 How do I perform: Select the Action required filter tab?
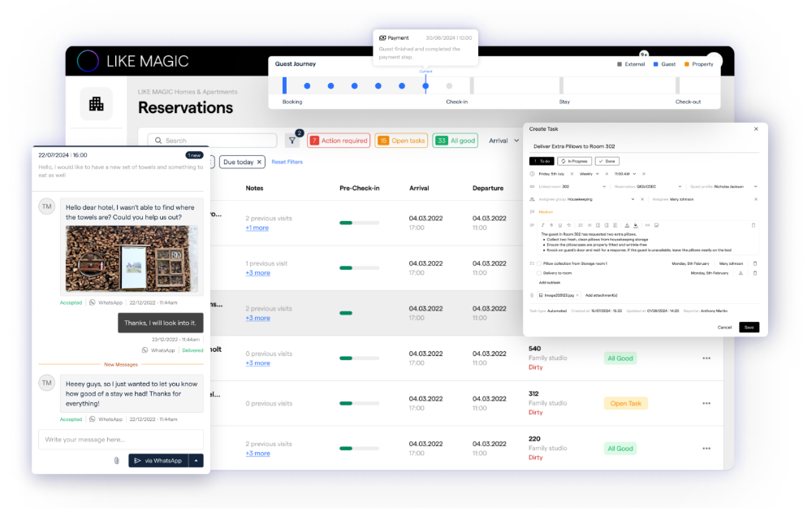pyautogui.click(x=339, y=141)
